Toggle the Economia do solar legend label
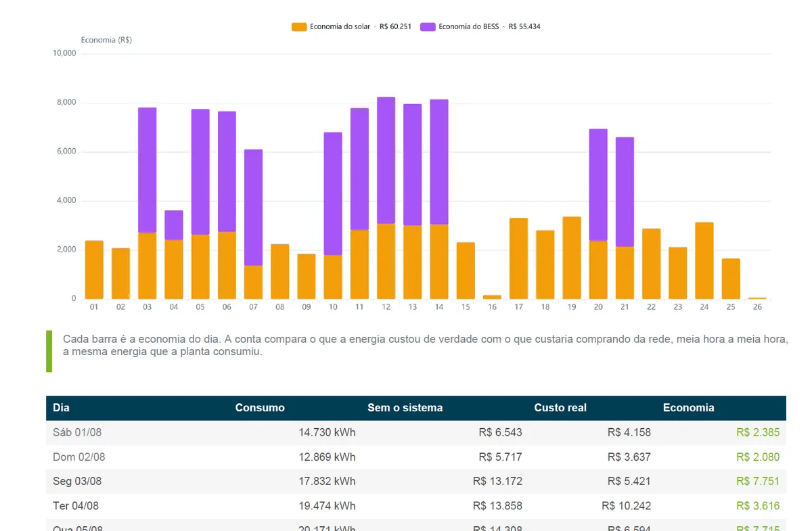812x531 pixels. [x=361, y=27]
